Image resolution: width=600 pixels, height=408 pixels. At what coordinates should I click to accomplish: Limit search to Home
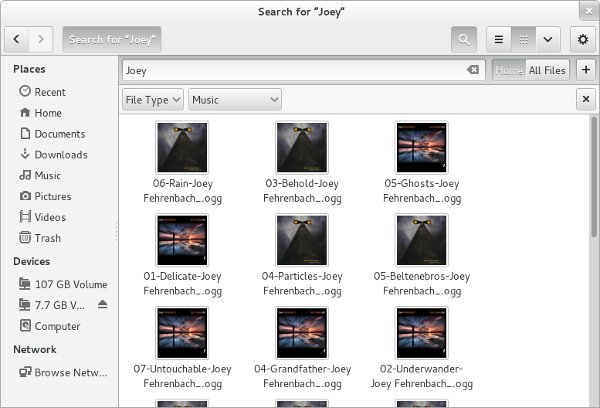tap(509, 70)
